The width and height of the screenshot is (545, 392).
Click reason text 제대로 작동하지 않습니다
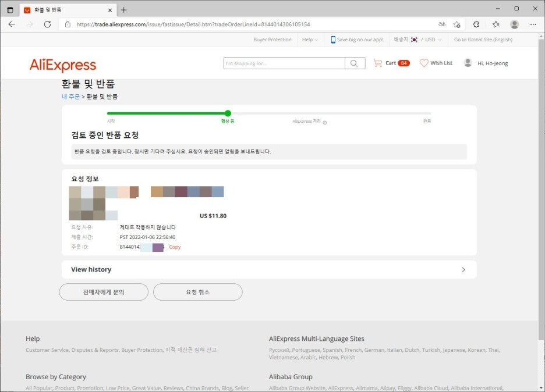[148, 227]
